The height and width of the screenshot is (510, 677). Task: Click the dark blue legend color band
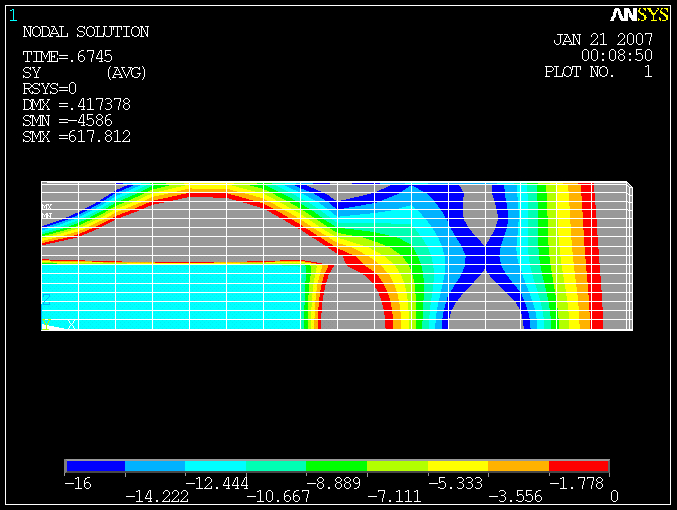[95, 466]
